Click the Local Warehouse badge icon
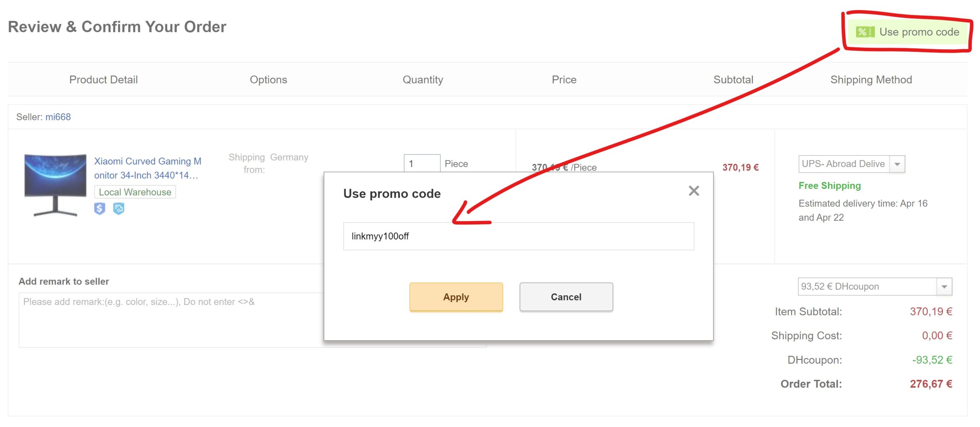 point(135,191)
